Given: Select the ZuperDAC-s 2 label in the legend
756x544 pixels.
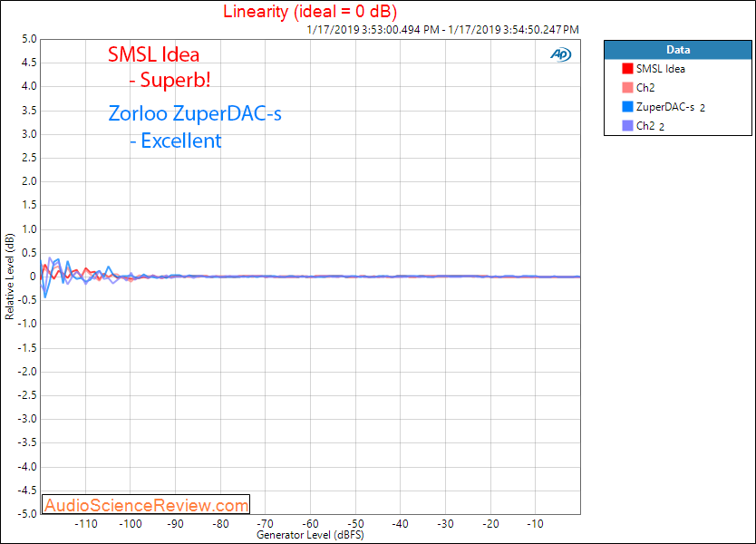Looking at the screenshot, I should (671, 107).
